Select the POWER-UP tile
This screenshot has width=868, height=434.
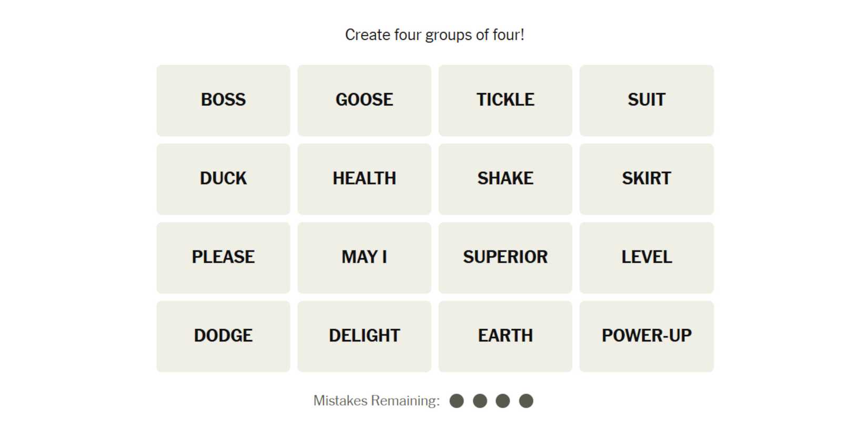[x=646, y=336]
